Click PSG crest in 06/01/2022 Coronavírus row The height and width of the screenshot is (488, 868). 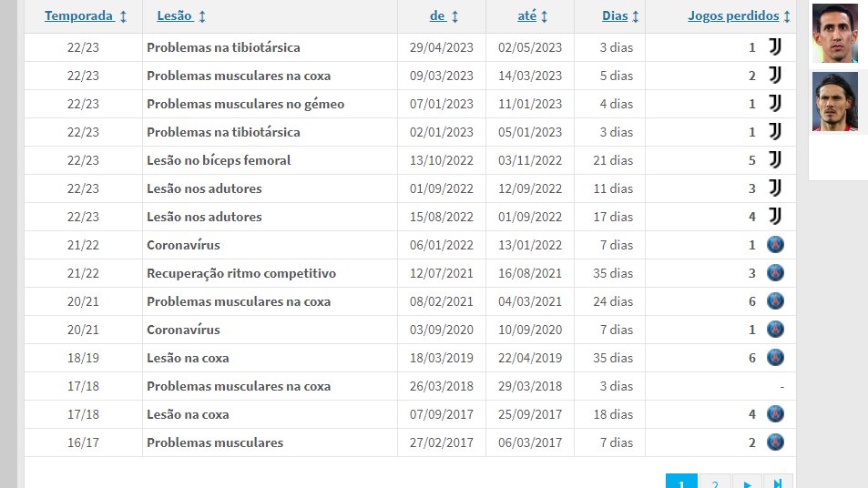click(x=775, y=245)
